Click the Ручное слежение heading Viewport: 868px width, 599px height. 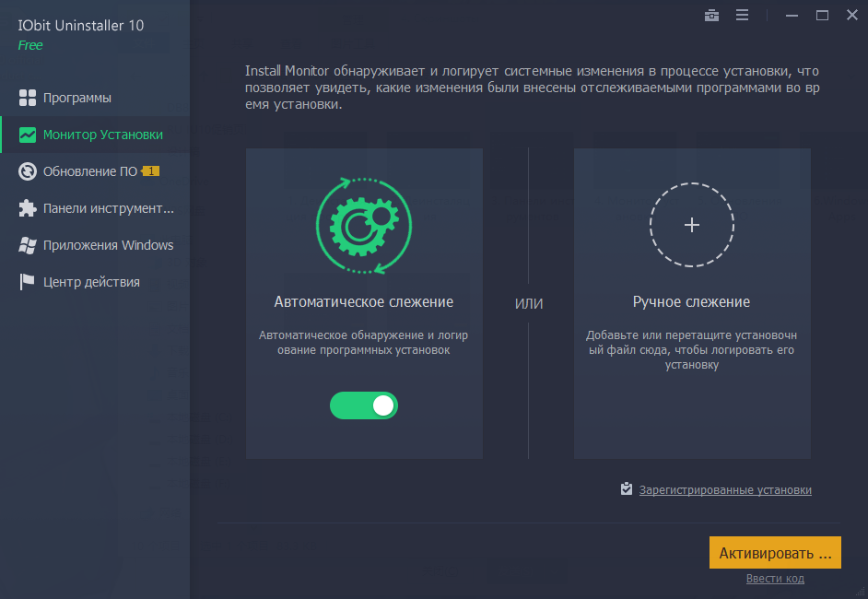tap(691, 301)
